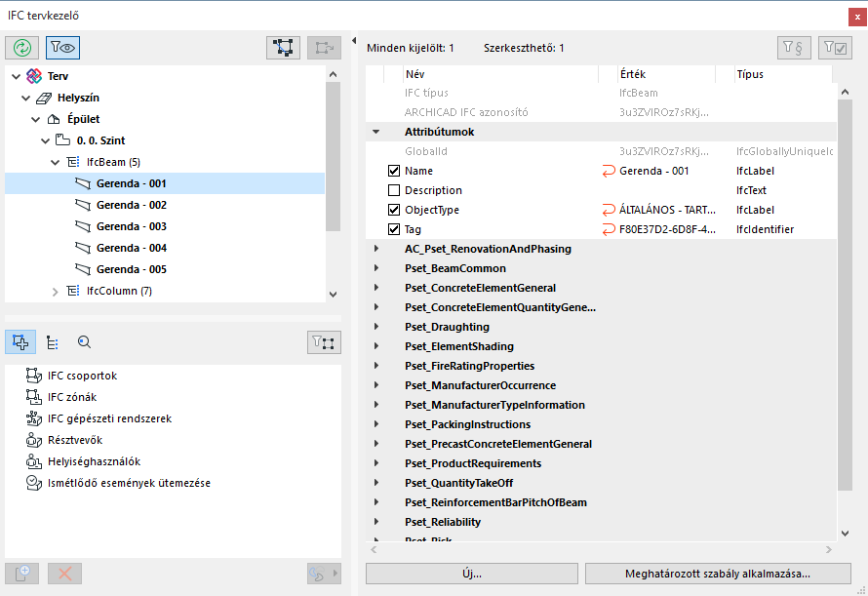
Task: Click the Új... button
Action: tap(471, 574)
